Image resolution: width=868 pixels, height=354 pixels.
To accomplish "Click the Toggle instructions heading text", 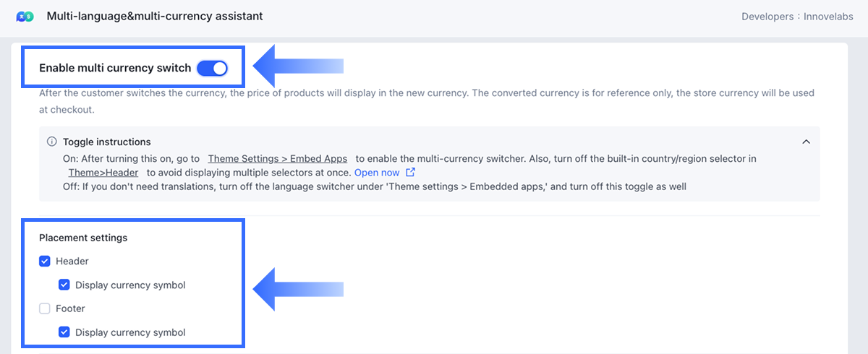I will click(106, 142).
